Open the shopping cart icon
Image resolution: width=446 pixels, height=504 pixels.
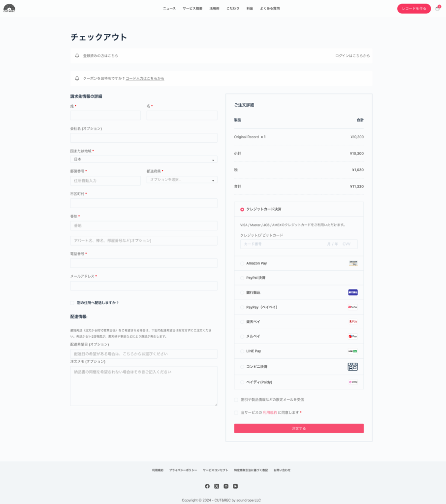click(437, 8)
